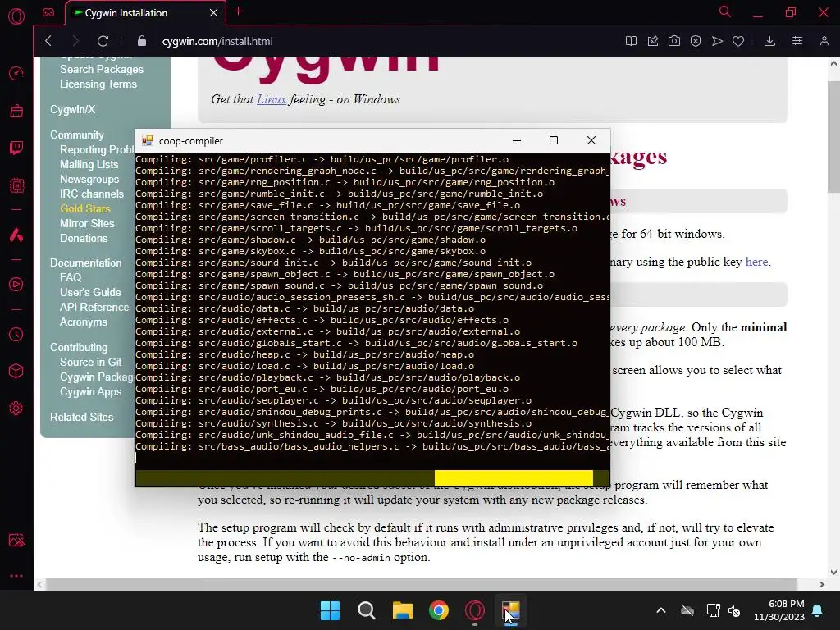Open FAQ documentation link

pos(71,277)
